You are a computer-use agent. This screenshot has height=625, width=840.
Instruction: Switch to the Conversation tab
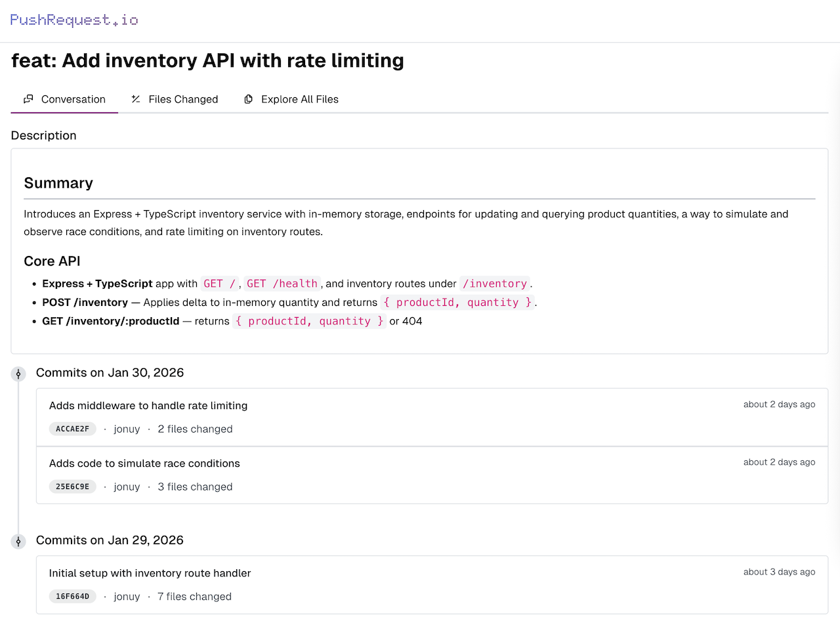[73, 99]
